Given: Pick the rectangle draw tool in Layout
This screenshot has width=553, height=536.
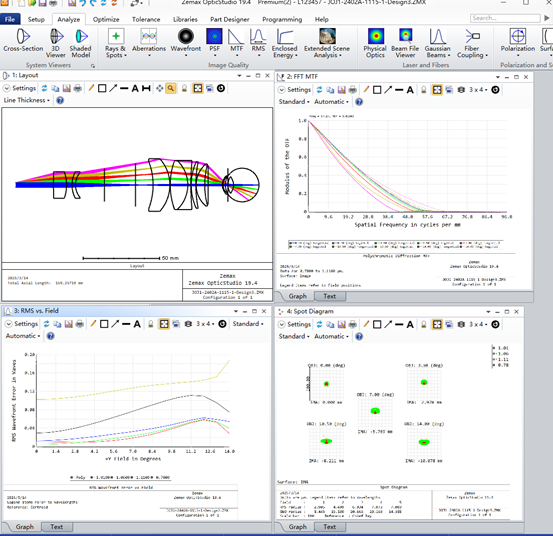Looking at the screenshot, I should click(102, 88).
